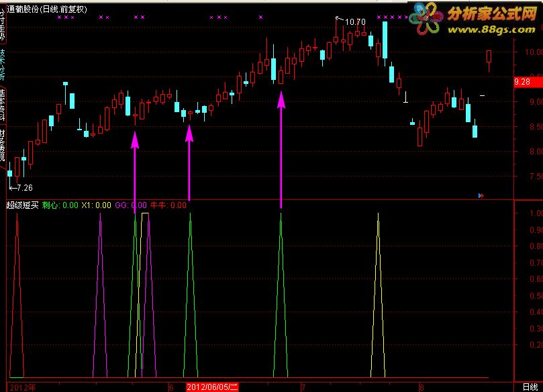Select the 超级短买 indicator name
543x392 pixels.
23,205
